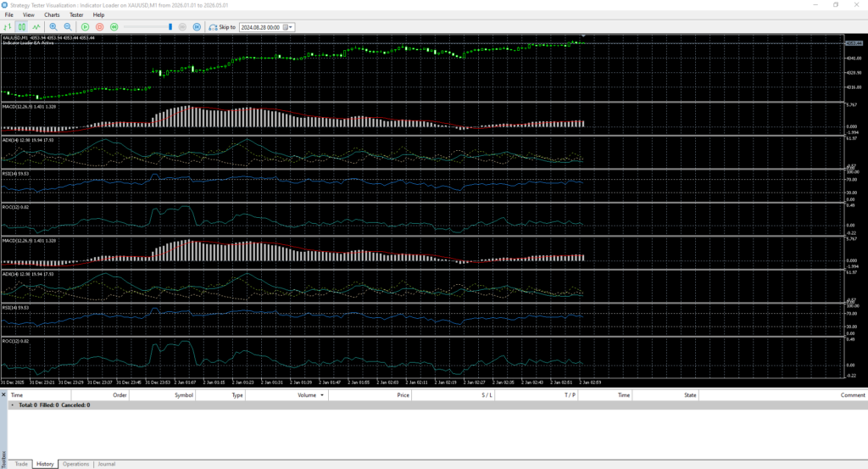Viewport: 868px width, 469px height.
Task: Click the chart shift triangle marker
Action: 583,36
